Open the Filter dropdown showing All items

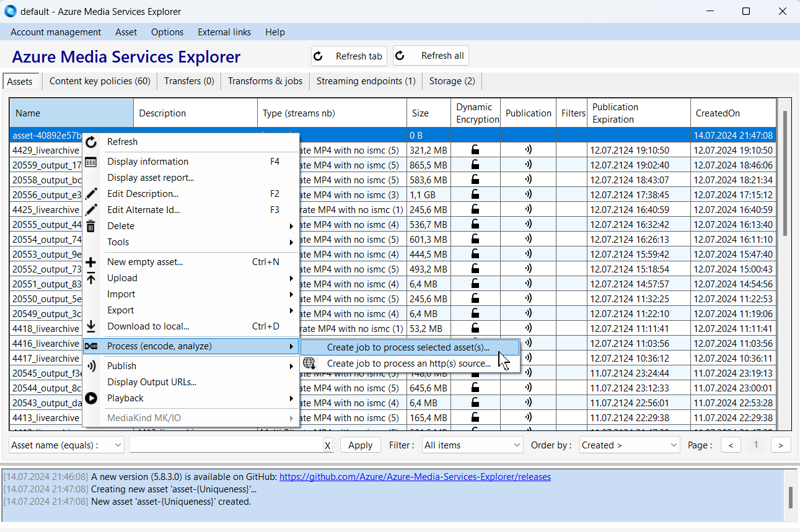(473, 445)
